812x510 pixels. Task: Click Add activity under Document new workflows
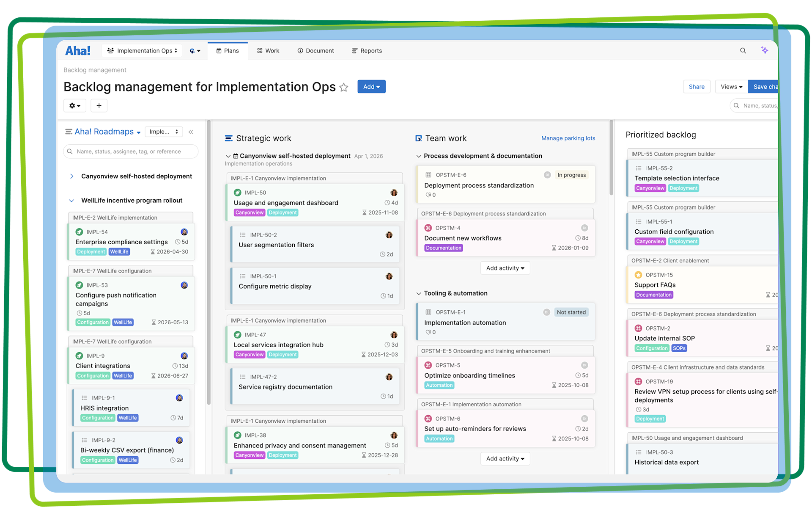pos(505,268)
